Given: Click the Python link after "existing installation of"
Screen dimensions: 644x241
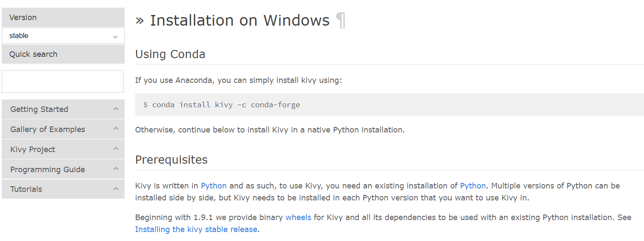Looking at the screenshot, I should 473,186.
